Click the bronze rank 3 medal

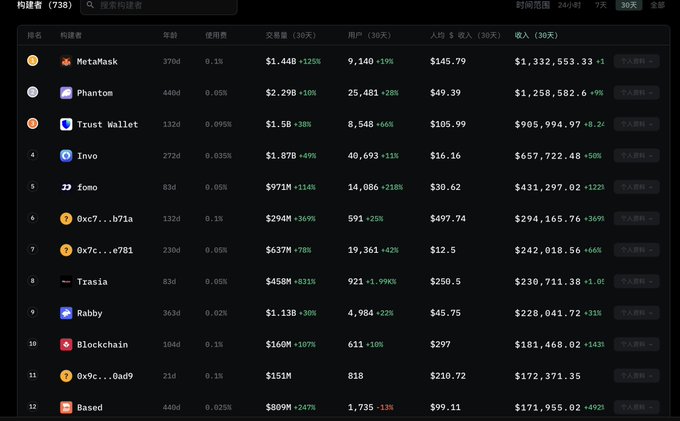coord(33,124)
